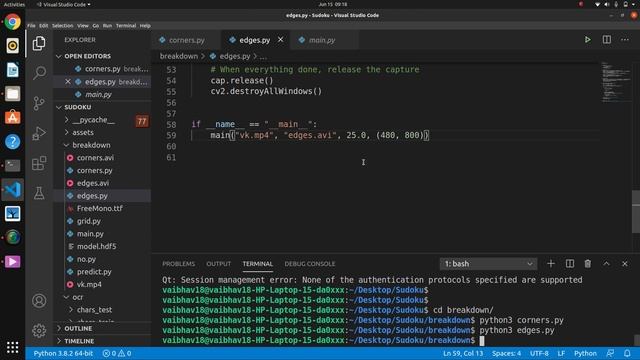Change end of line LF setting
The width and height of the screenshot is (640, 360).
561,353
